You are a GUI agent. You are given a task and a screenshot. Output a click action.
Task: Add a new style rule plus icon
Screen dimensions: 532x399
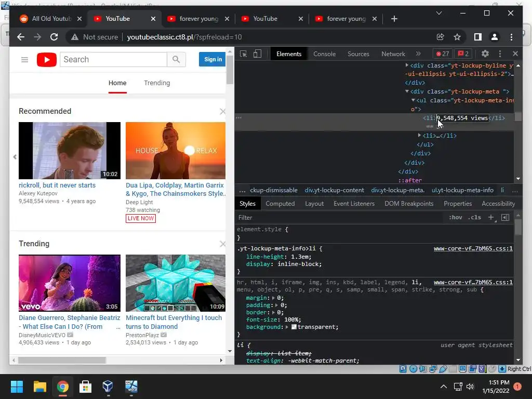(491, 218)
